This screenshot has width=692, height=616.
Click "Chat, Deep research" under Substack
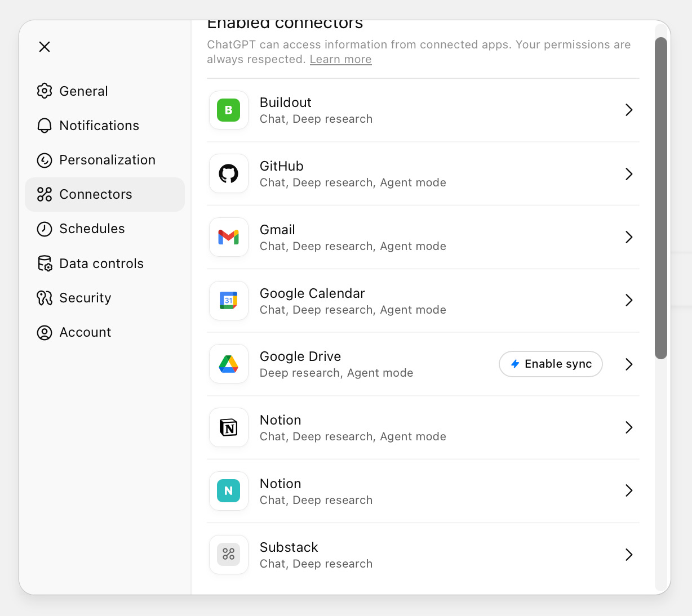click(x=316, y=564)
